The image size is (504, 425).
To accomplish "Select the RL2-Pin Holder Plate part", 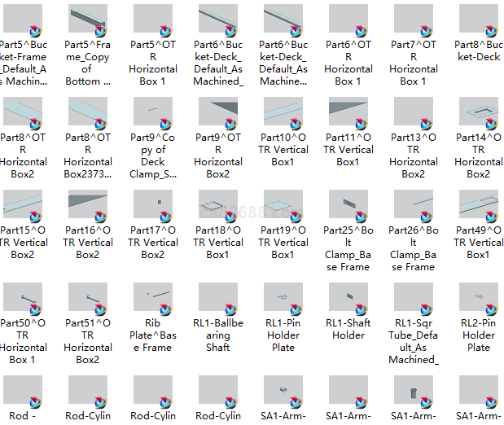I will (478, 299).
